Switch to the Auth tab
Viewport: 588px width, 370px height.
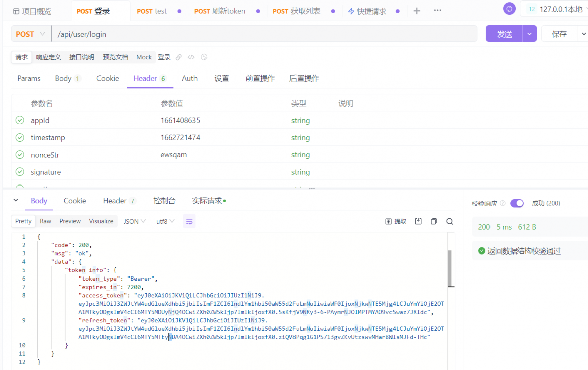[x=190, y=78]
